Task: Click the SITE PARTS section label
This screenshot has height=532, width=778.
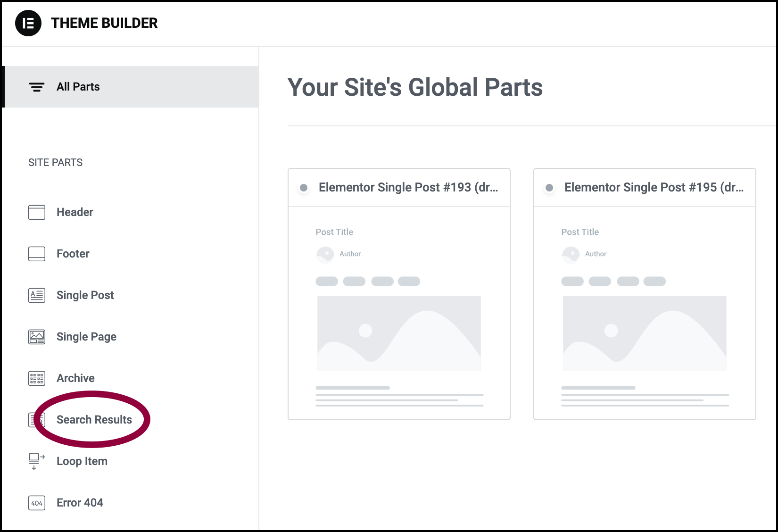Action: 56,163
